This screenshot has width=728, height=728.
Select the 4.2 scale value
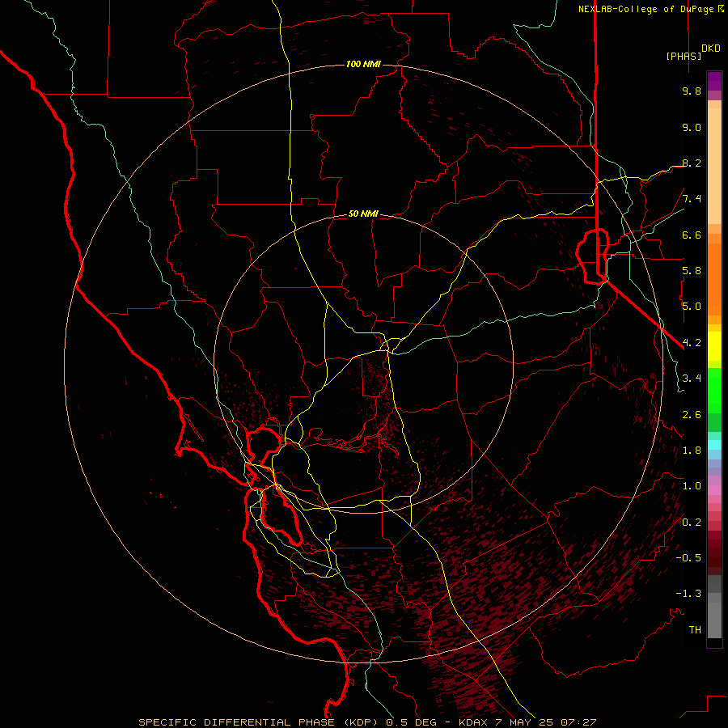[692, 343]
